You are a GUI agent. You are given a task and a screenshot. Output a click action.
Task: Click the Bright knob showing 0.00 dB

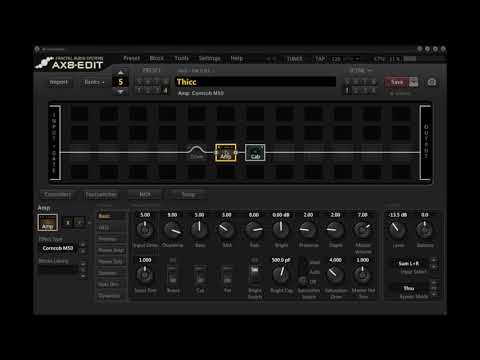click(281, 229)
